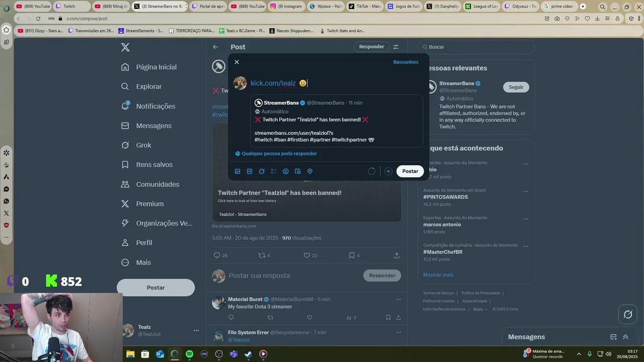Change who can reply setting
The width and height of the screenshot is (644, 362).
tap(276, 153)
